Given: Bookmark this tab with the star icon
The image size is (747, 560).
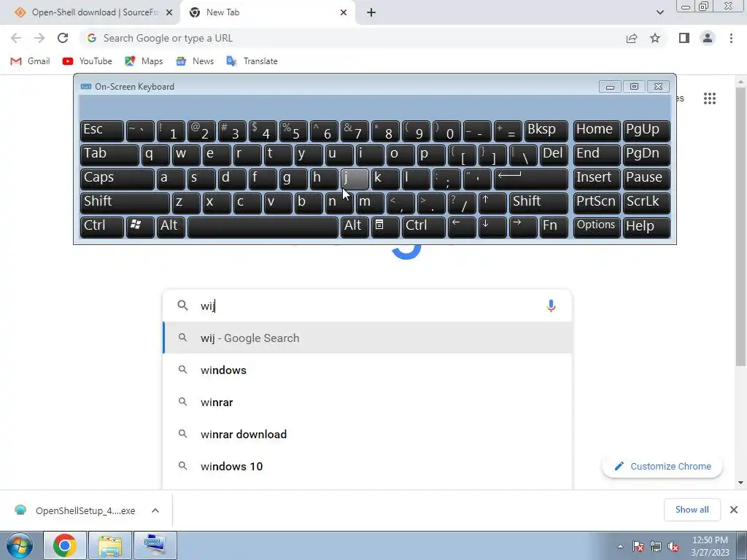Looking at the screenshot, I should pyautogui.click(x=655, y=38).
